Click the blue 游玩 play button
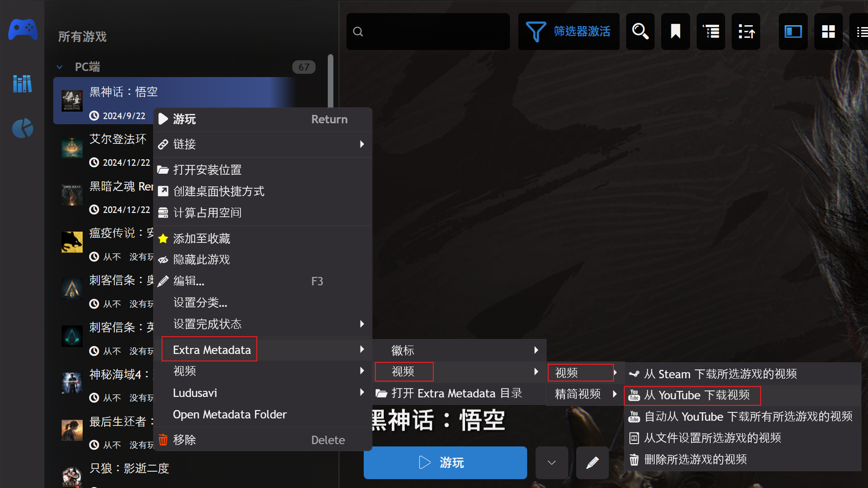Viewport: 868px width, 488px height. (x=445, y=463)
